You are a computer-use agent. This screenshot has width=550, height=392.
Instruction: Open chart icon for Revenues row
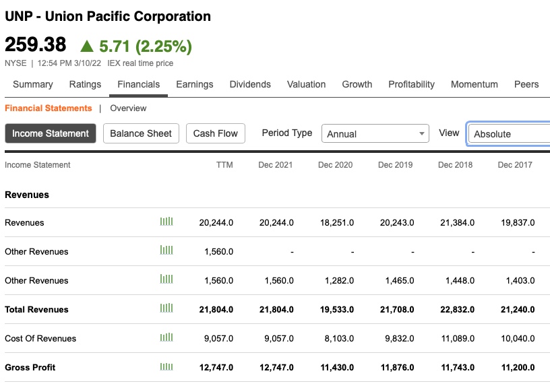coord(166,222)
